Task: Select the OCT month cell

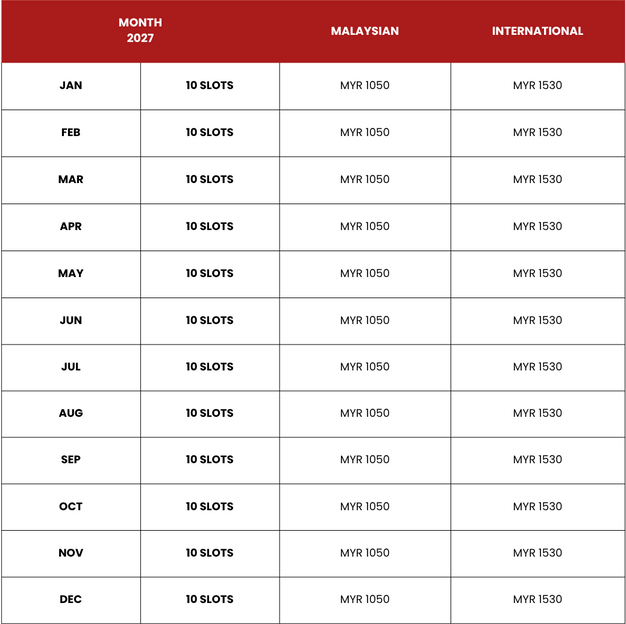Action: [71, 507]
